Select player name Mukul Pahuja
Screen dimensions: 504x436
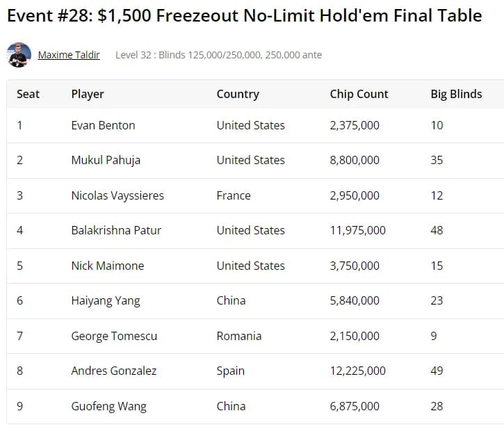[106, 160]
